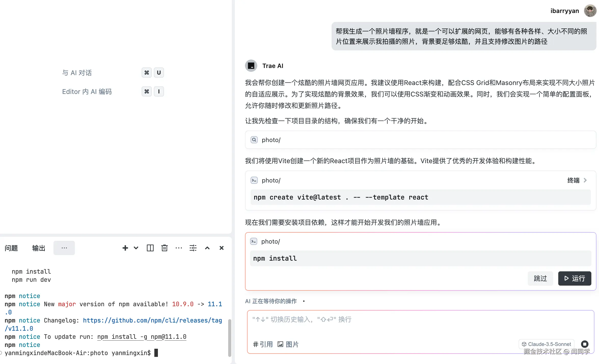The height and width of the screenshot is (364, 599).
Task: Click the new terminal plus icon
Action: tap(125, 248)
